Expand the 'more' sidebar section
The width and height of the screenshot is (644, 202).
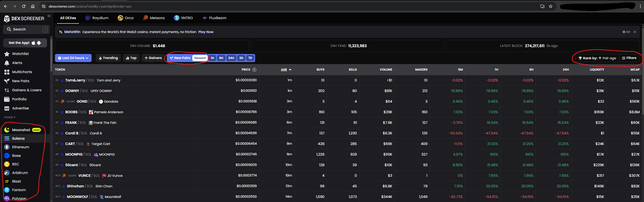coord(10,117)
